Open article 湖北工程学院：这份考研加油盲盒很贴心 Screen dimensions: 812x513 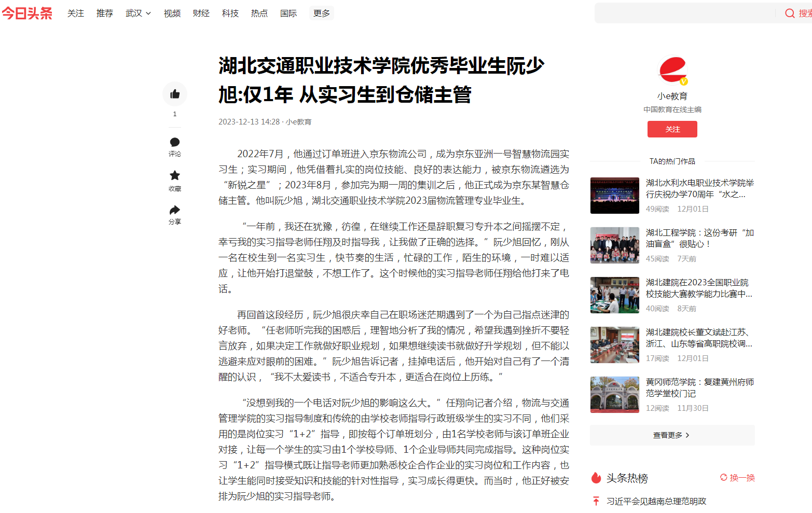700,238
